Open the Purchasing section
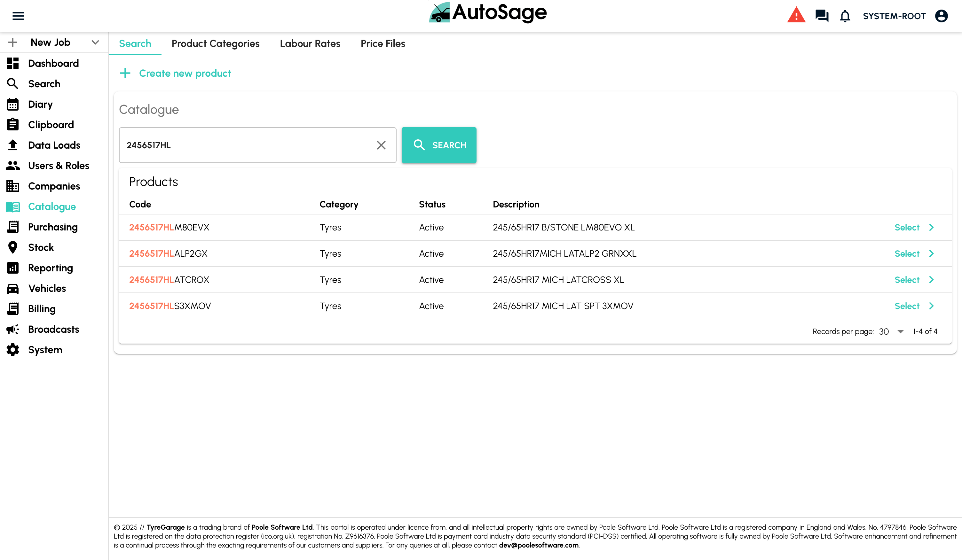The width and height of the screenshot is (962, 560). (52, 227)
